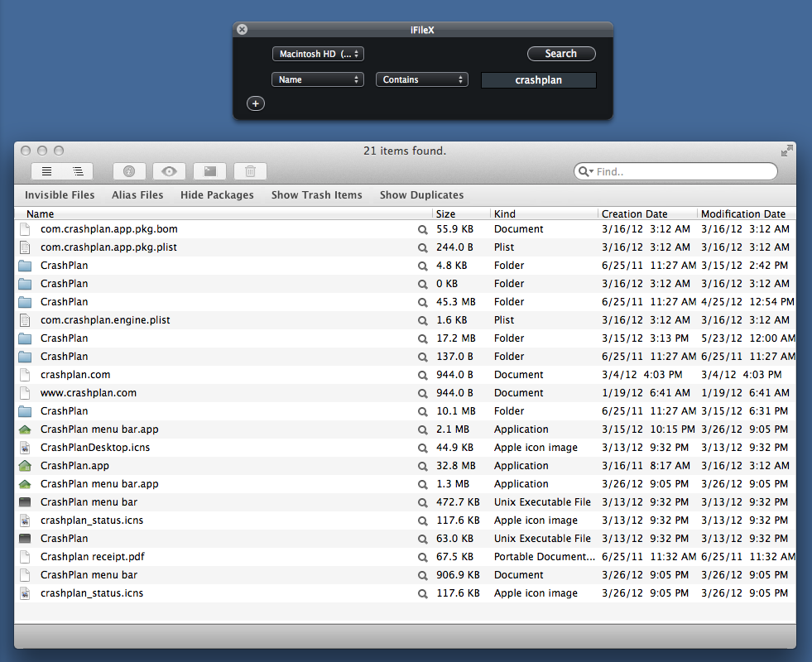Image resolution: width=812 pixels, height=662 pixels.
Task: Select the com.crashplan.app.pkg.bom file name
Action: click(x=109, y=228)
